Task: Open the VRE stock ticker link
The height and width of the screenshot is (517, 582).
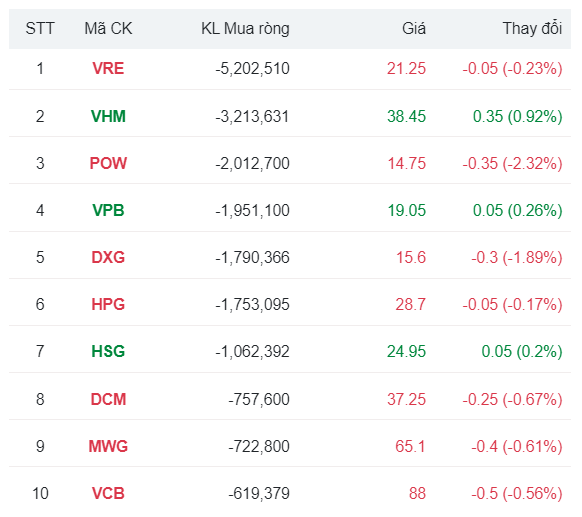Action: click(108, 69)
